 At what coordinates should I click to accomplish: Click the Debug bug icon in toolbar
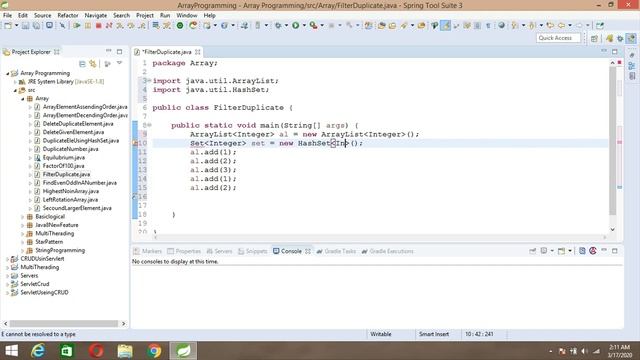coord(278,25)
